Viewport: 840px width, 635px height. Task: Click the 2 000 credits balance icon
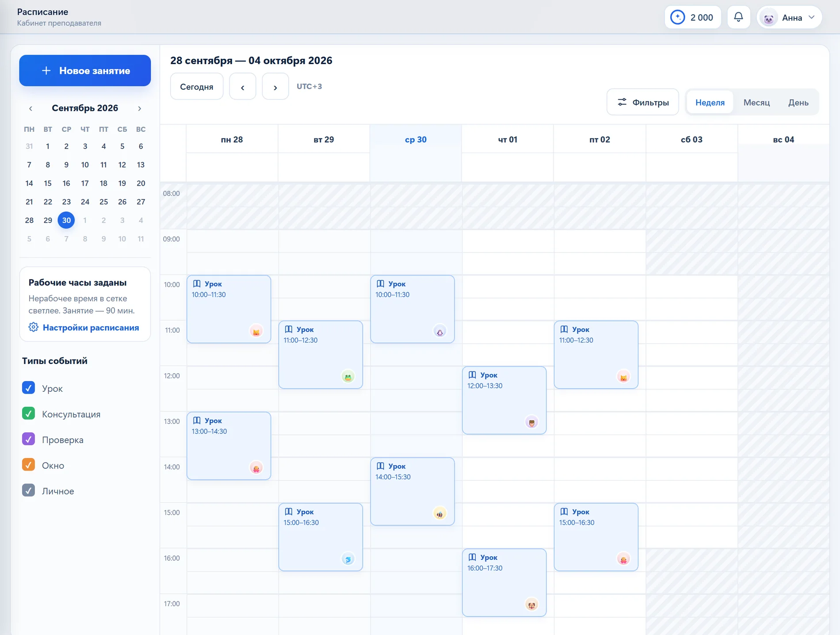677,17
